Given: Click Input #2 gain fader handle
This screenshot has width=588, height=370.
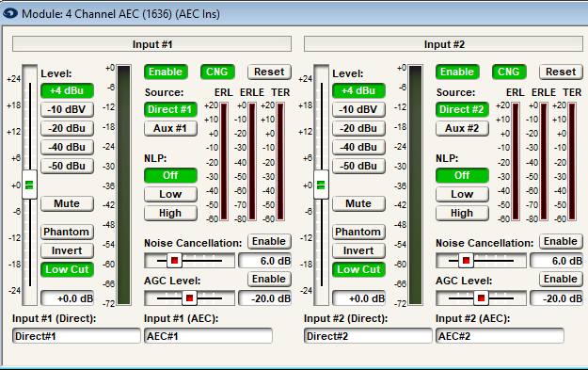Looking at the screenshot, I should [x=322, y=185].
